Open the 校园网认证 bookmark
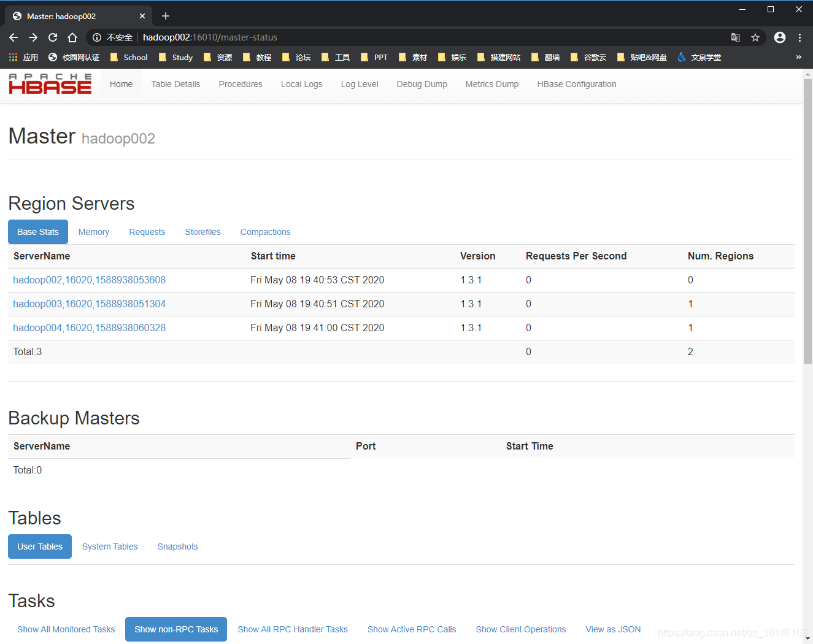 click(x=74, y=57)
